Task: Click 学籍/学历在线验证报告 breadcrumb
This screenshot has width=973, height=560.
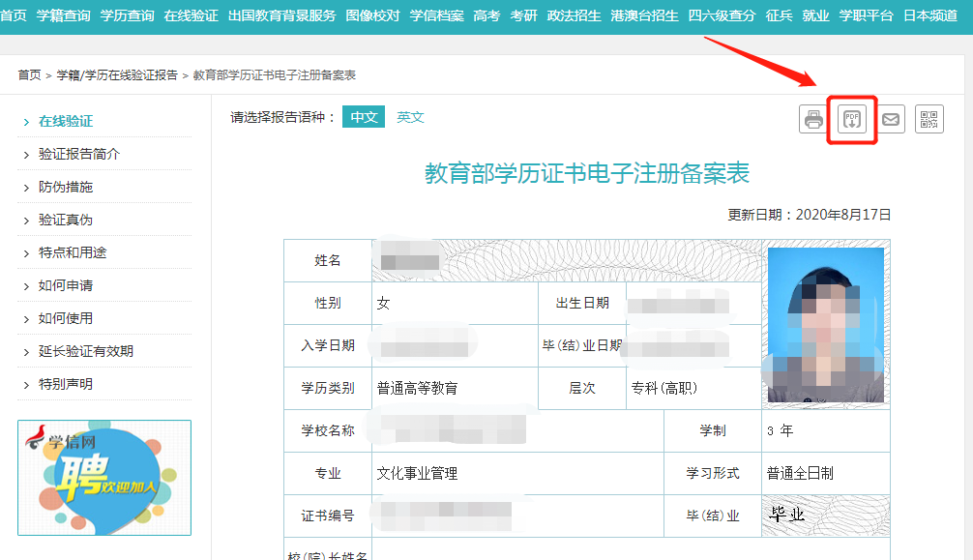Action: pos(117,75)
